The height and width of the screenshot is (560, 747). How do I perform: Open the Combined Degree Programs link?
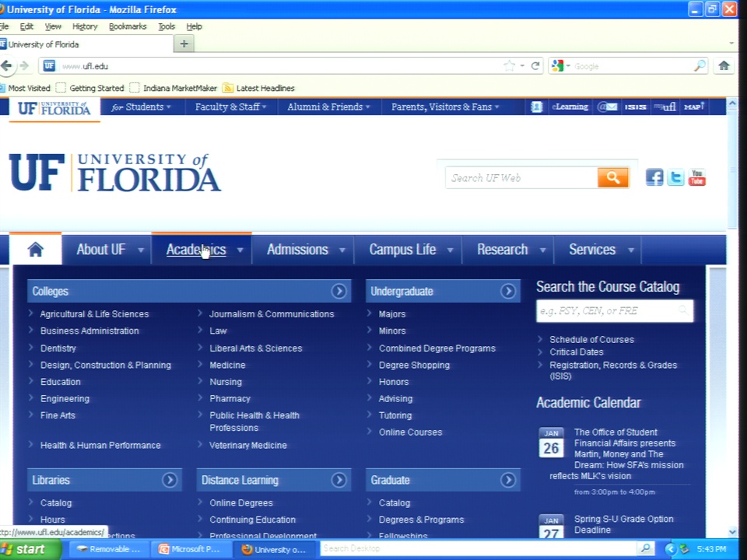[437, 348]
